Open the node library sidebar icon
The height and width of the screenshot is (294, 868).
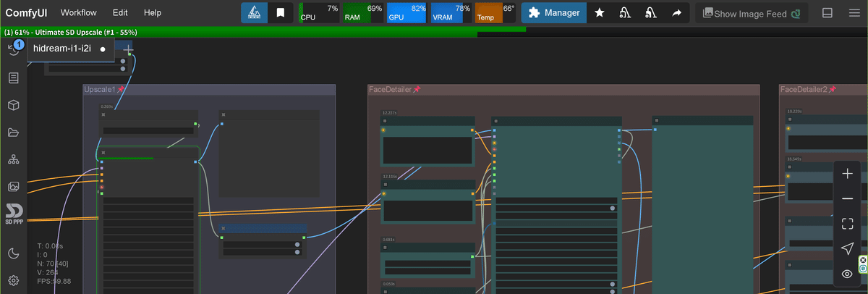(x=13, y=77)
